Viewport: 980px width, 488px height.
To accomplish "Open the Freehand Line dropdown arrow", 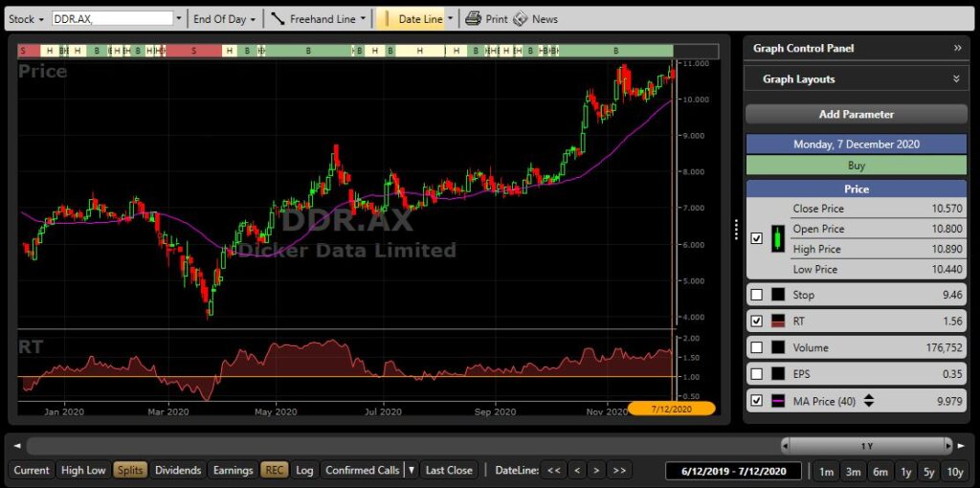I will (363, 19).
